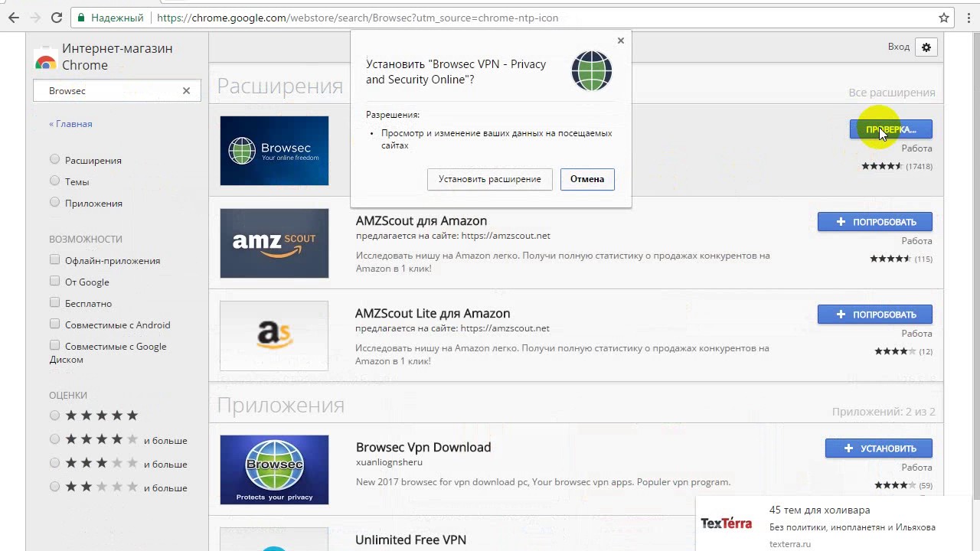Open AMZScout Lite для Amazon title

[433, 313]
